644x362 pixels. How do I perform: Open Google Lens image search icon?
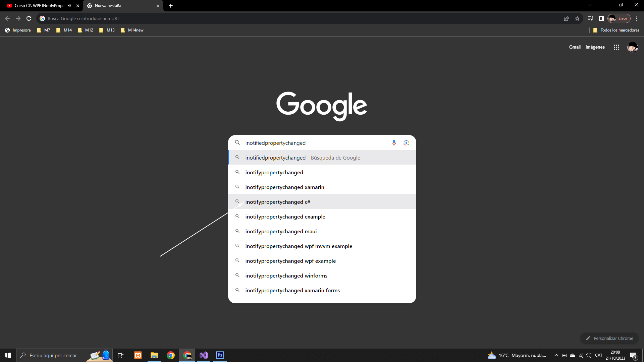click(x=406, y=143)
